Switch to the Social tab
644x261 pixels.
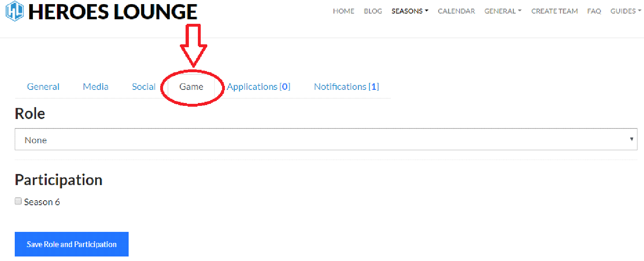pos(143,87)
